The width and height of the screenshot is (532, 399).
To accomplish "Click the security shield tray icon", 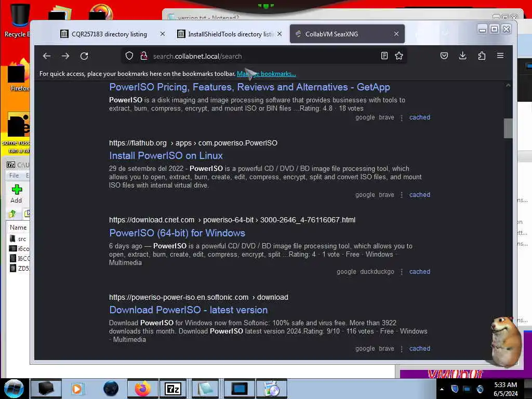I will point(455,389).
